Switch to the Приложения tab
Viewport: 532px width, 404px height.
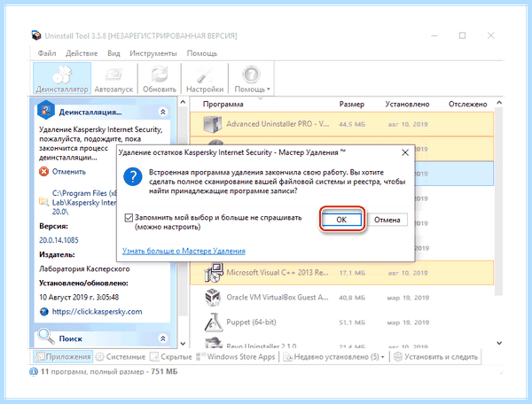64,356
